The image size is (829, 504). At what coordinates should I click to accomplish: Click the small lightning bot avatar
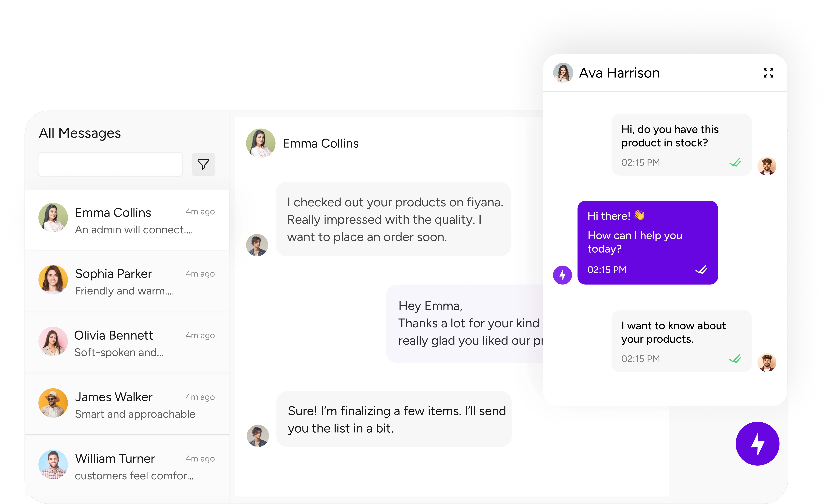pos(562,275)
